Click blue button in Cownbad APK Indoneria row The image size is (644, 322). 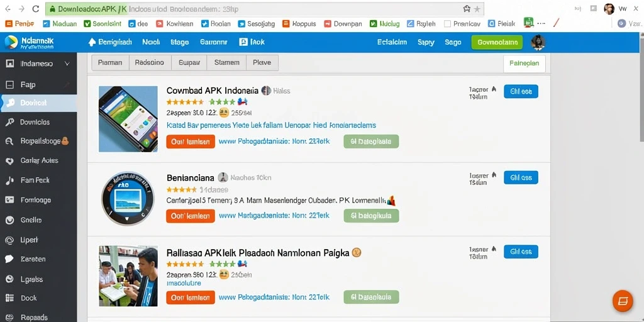coord(521,92)
